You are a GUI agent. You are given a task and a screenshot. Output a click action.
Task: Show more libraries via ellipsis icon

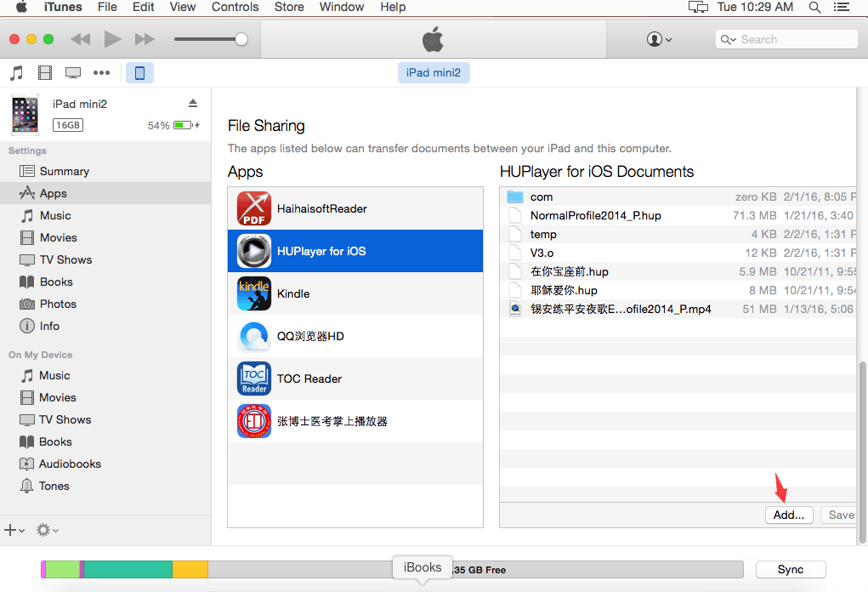coord(101,72)
